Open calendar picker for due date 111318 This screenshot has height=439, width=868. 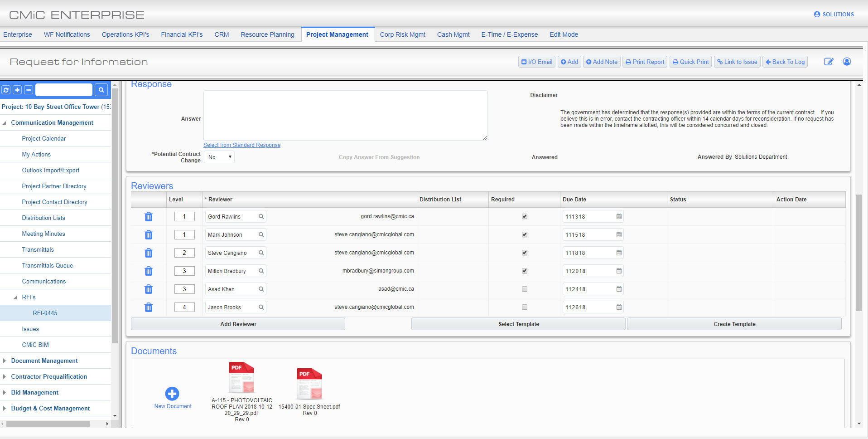click(619, 217)
